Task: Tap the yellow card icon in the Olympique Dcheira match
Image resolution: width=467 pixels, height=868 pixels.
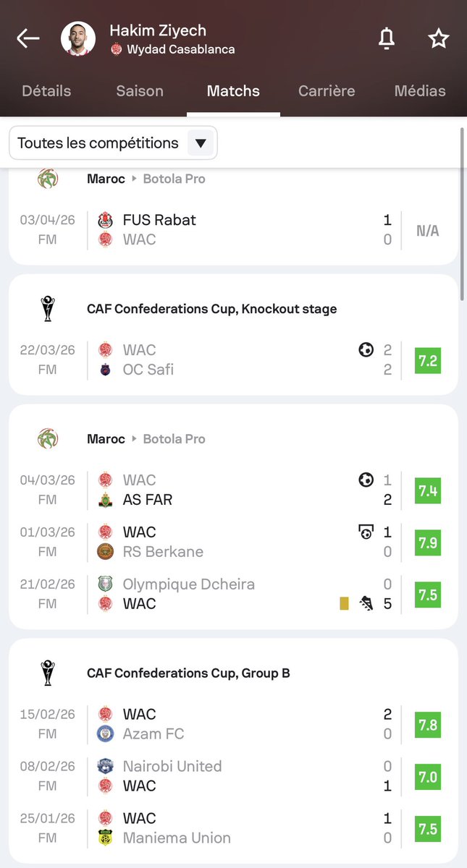Action: 344,603
